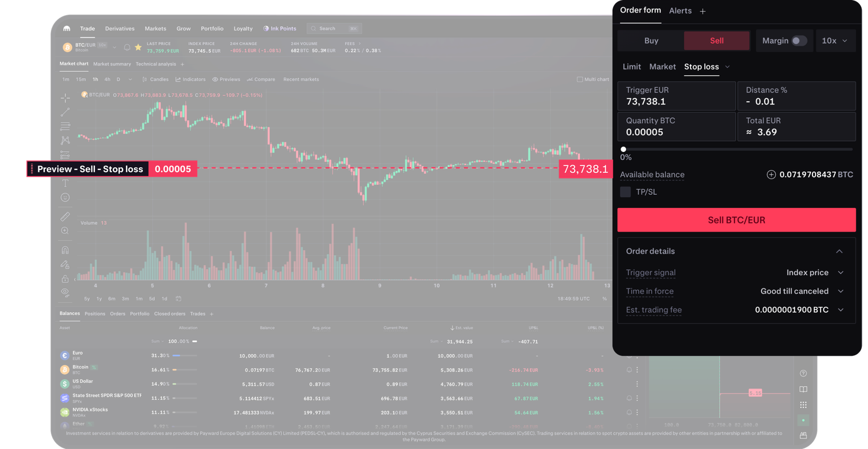Click the Buy button
Image resolution: width=868 pixels, height=449 pixels.
[x=651, y=41]
